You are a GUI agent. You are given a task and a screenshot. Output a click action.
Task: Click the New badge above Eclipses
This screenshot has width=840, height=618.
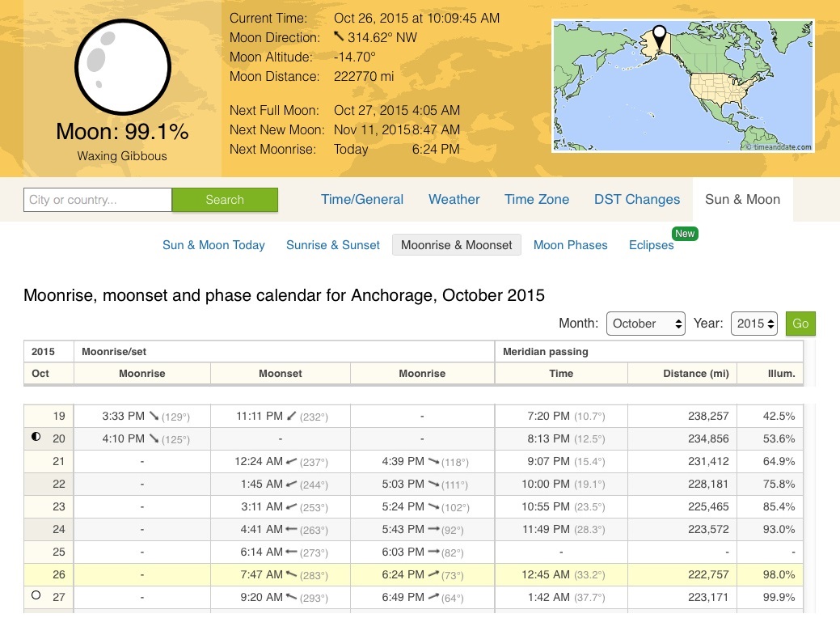[684, 233]
